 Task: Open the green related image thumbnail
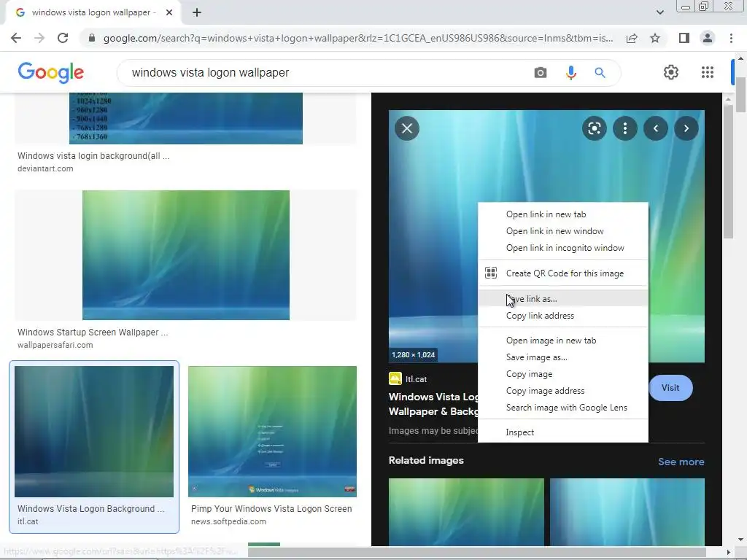coord(466,512)
